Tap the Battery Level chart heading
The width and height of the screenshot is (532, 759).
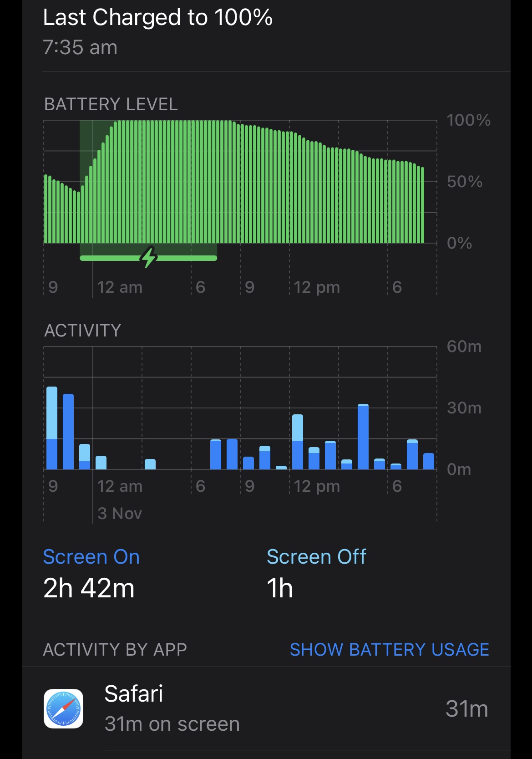pyautogui.click(x=111, y=104)
